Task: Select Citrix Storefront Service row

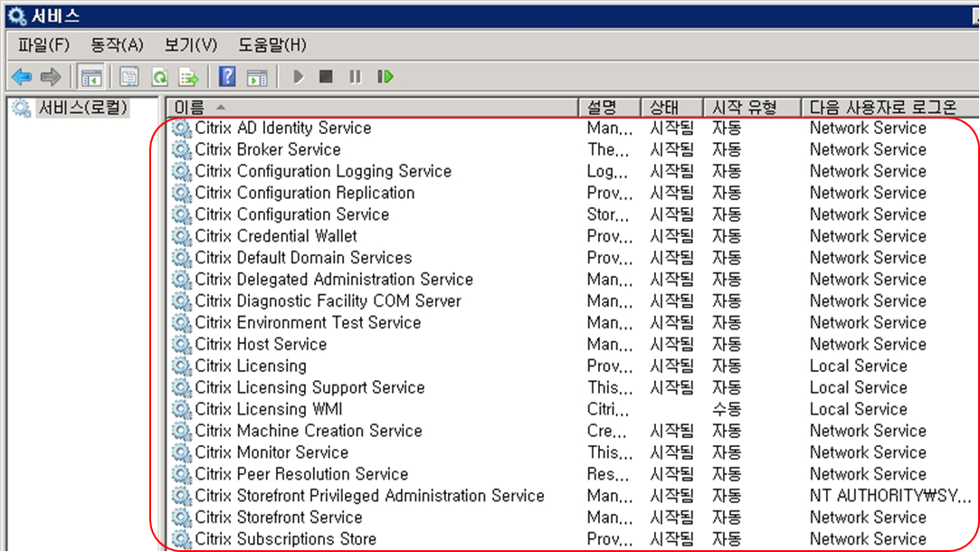Action: pyautogui.click(x=572, y=518)
